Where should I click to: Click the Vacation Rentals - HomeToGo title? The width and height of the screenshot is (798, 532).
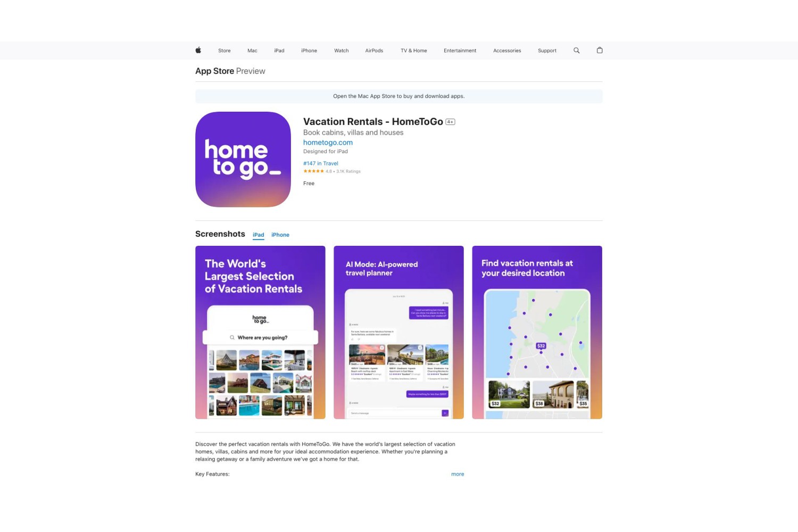coord(373,122)
